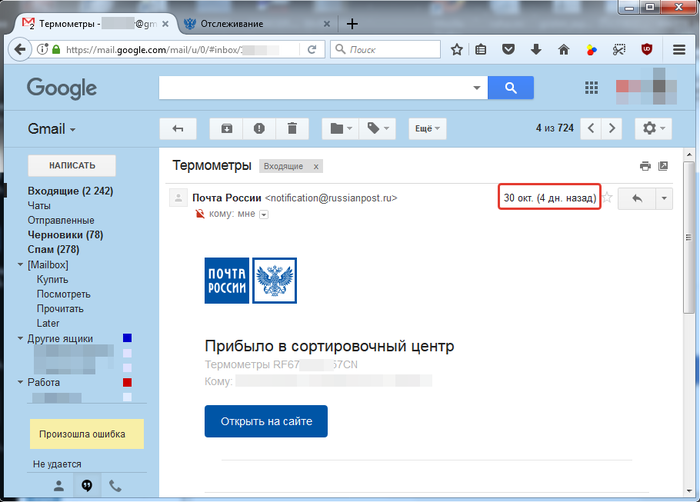This screenshot has width=700, height=502.
Task: Collapse the [Mailbox] label group
Action: tap(21, 264)
